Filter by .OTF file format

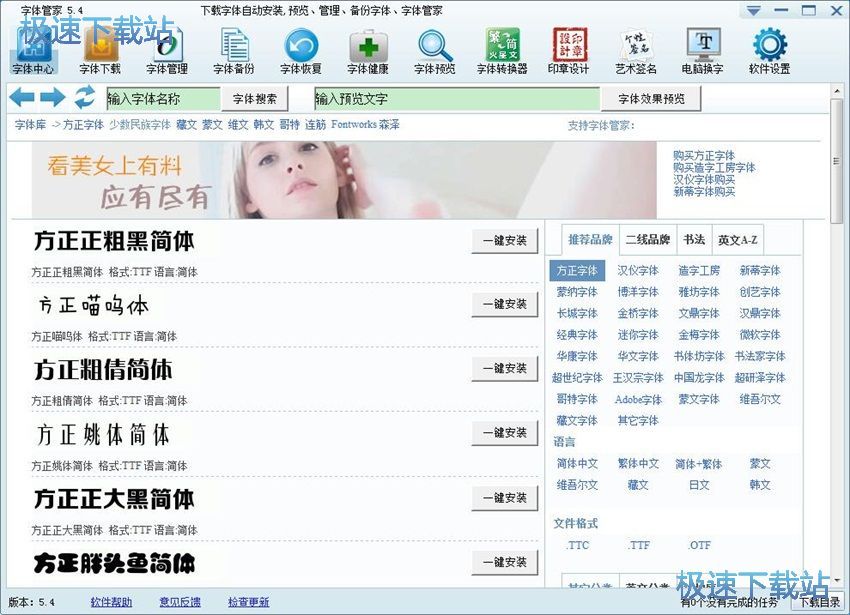pyautogui.click(x=699, y=546)
